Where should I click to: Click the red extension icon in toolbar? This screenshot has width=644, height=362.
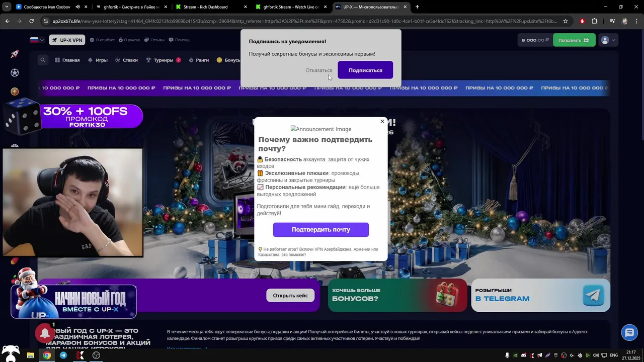(582, 21)
